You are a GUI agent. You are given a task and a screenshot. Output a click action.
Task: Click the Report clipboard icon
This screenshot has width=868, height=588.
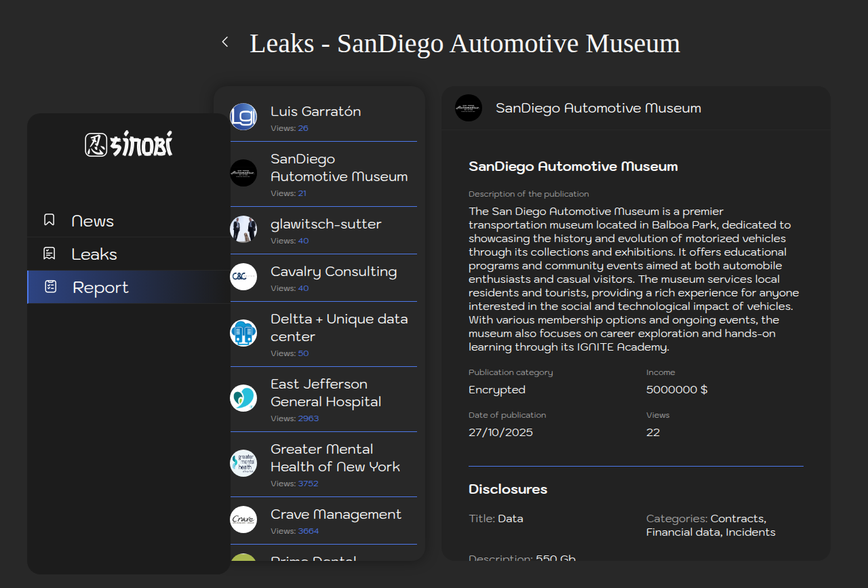(51, 287)
